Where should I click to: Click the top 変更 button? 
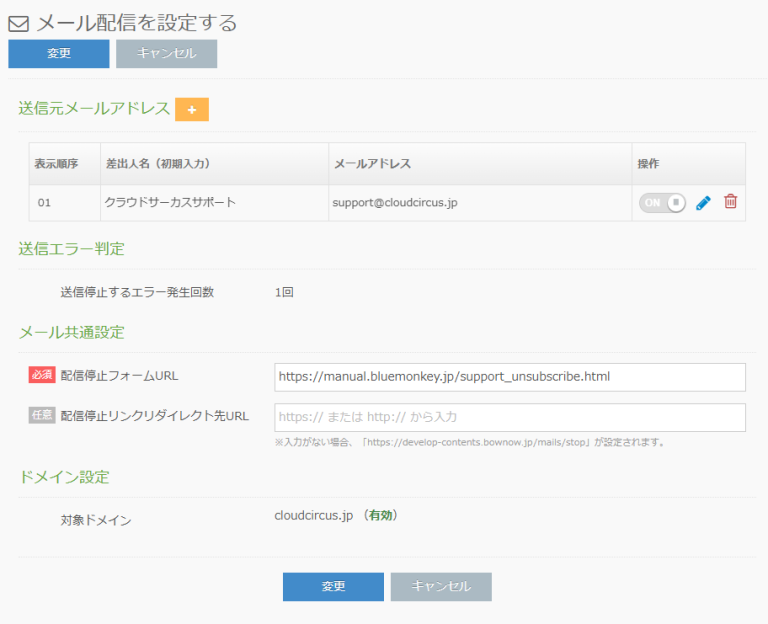pyautogui.click(x=59, y=54)
